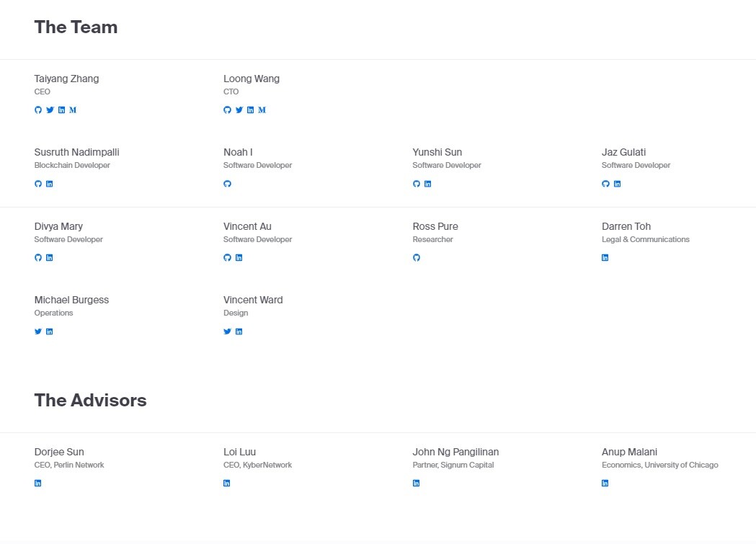Screen dimensions: 756x544
Task: Open Yunshi Sun's GitHub icon
Action: pos(416,184)
